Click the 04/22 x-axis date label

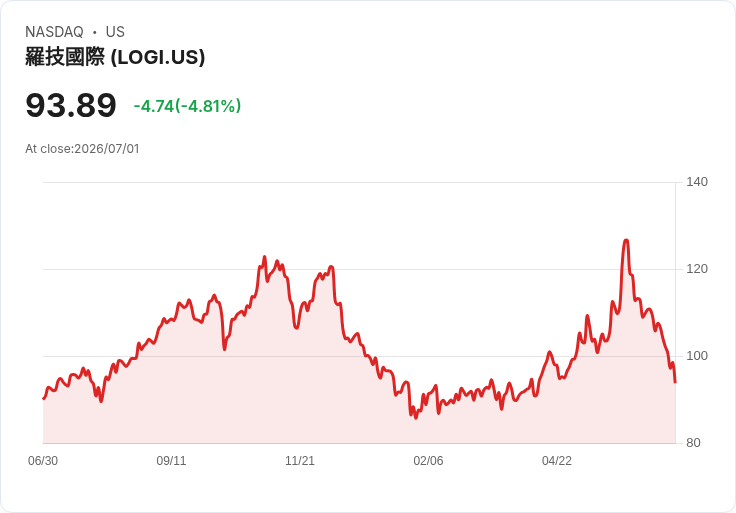pyautogui.click(x=557, y=461)
